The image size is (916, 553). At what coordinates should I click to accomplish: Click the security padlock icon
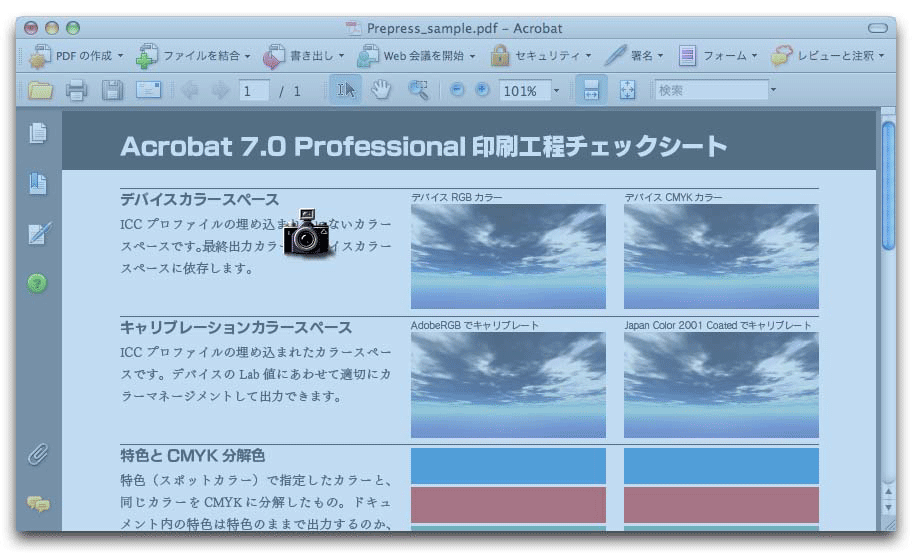click(x=499, y=56)
